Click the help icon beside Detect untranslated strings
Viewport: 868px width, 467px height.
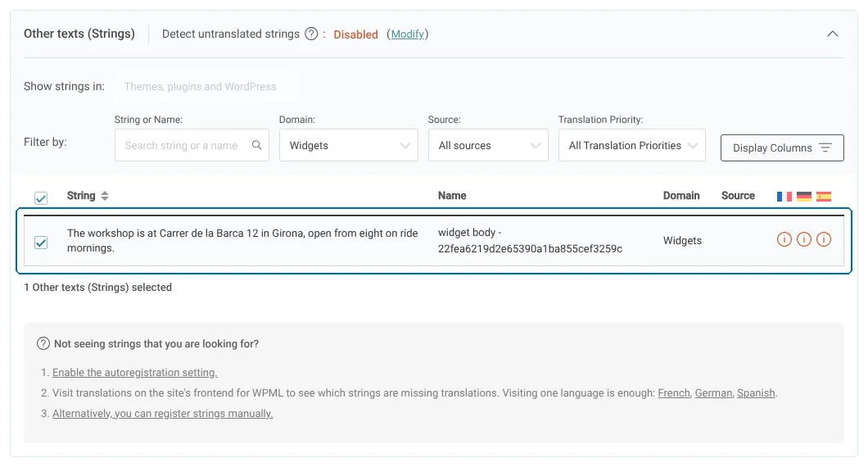pos(312,34)
